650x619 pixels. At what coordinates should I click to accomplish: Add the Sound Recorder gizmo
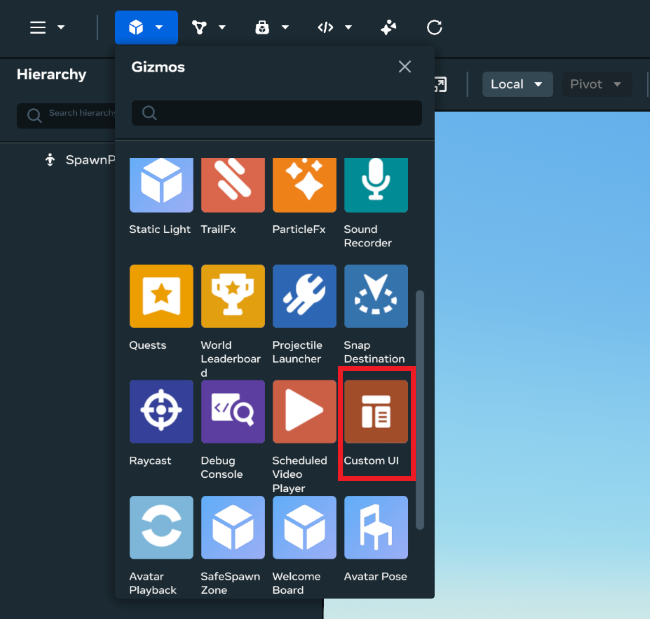pos(376,183)
